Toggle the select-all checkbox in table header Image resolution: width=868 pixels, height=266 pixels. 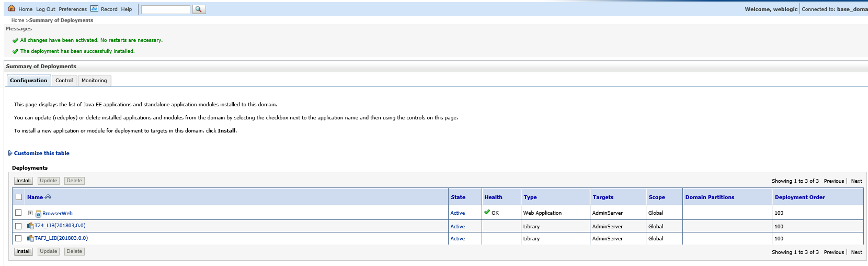[19, 197]
